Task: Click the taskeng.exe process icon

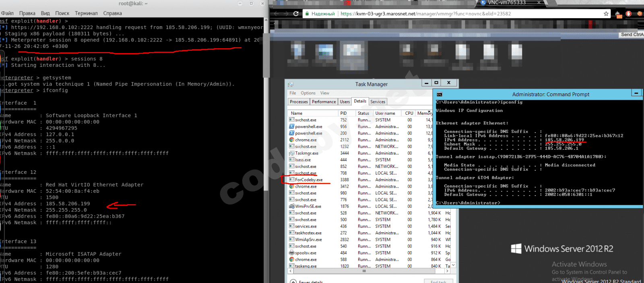Action: 292,266
